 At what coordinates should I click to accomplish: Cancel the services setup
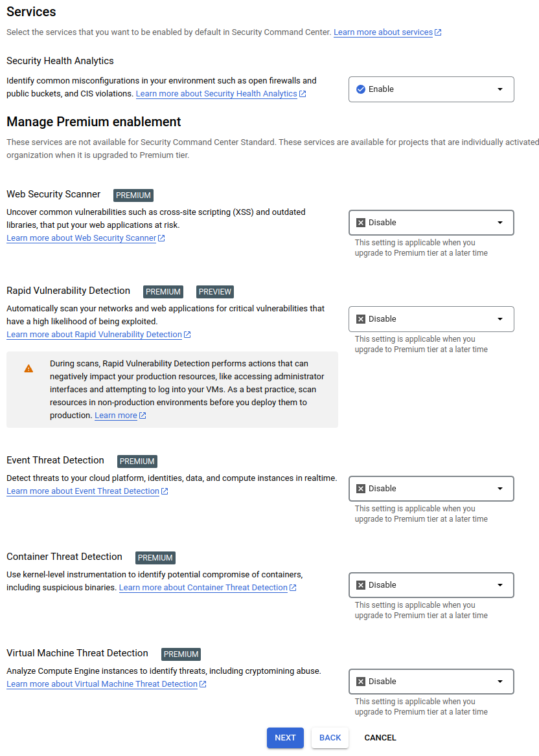pos(380,738)
